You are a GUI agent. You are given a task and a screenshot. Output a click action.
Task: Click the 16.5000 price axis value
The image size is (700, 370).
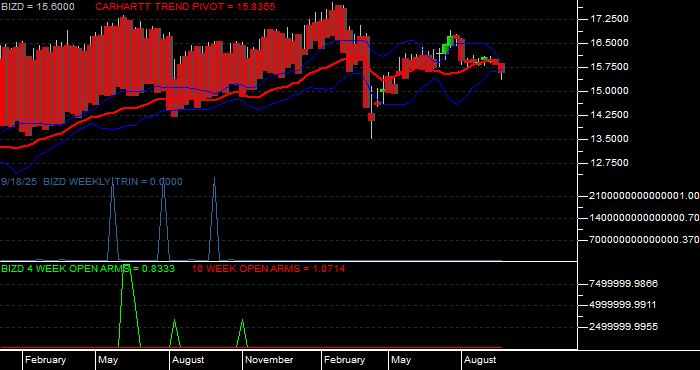[x=609, y=43]
